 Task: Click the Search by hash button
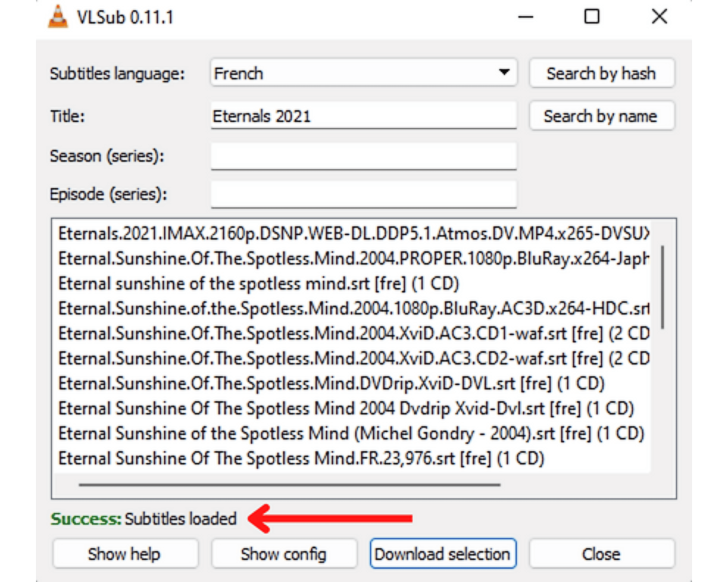[602, 73]
